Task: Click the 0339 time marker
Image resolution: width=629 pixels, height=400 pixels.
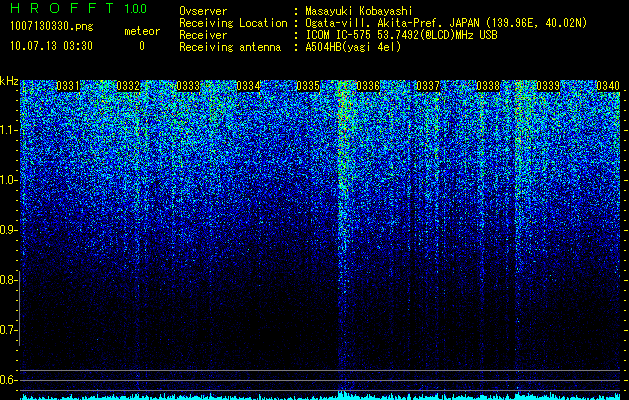Action: click(548, 86)
